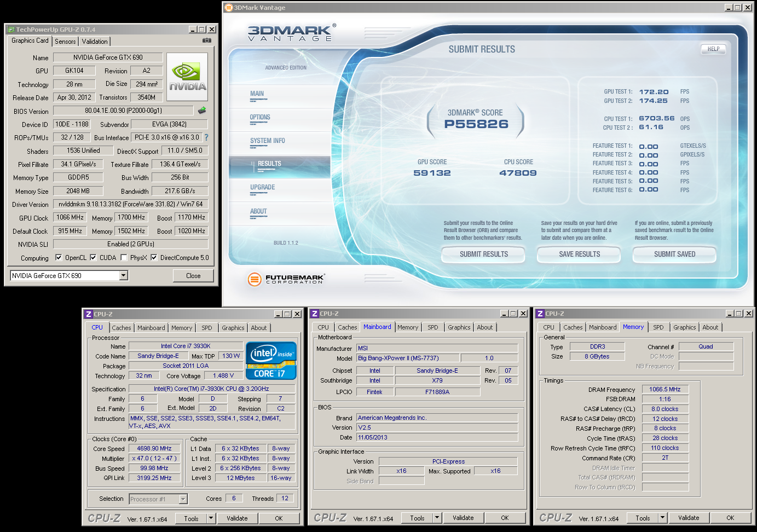Screen dimensions: 757x532
Task: Click Validate in CPU-Z Memory window
Action: coord(689,518)
